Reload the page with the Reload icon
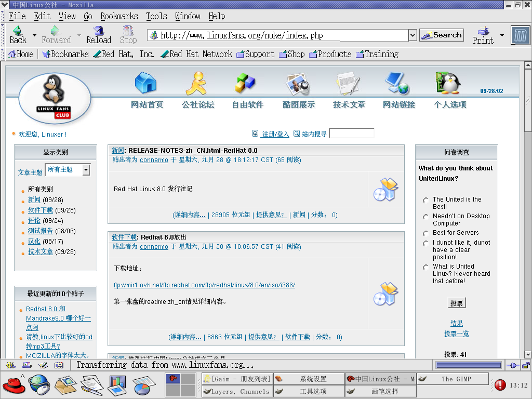The height and width of the screenshot is (399, 532). (x=99, y=31)
